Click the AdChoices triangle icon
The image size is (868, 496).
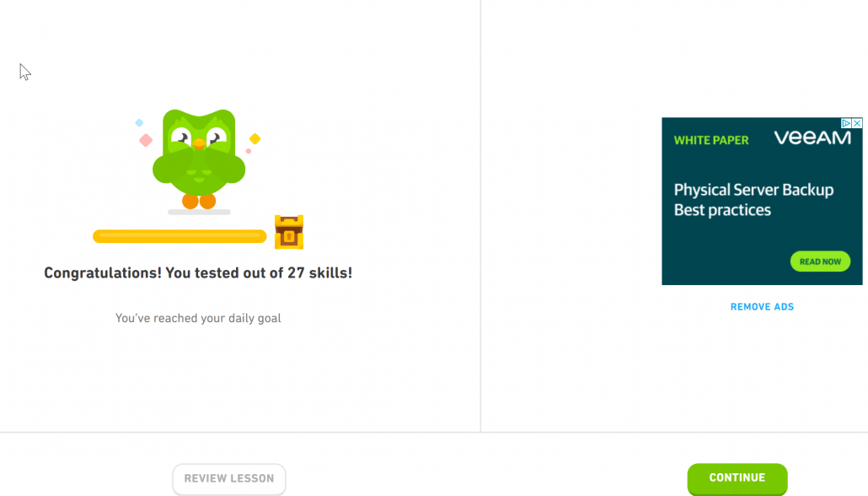point(846,123)
